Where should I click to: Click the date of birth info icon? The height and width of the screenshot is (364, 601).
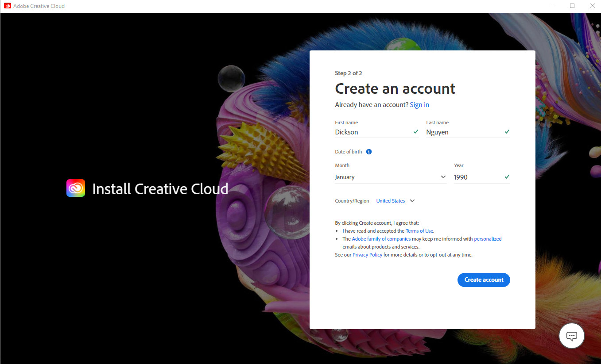(369, 152)
